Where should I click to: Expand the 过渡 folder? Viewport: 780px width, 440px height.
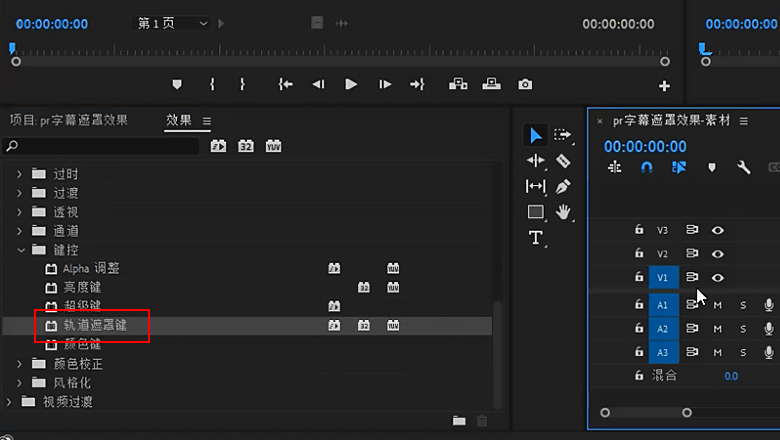(x=19, y=193)
